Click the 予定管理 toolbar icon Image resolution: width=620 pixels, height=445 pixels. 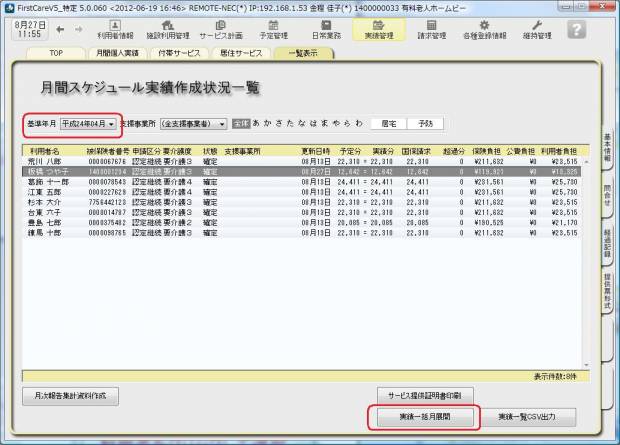[272, 28]
